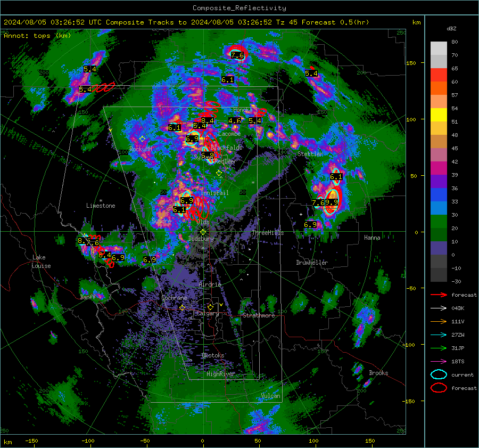Click the radar center marker above Didsbury
Image resolution: width=479 pixels, height=448 pixels.
pyautogui.click(x=203, y=232)
